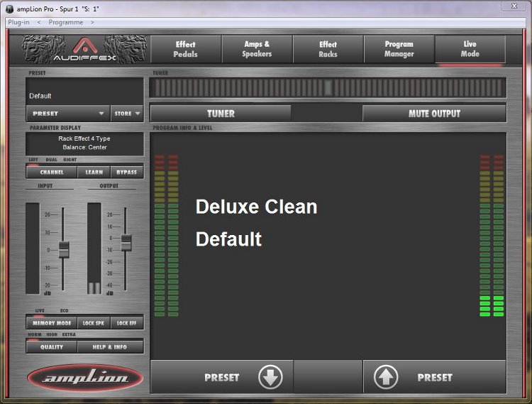The height and width of the screenshot is (404, 532).
Task: Toggle MUTE OUTPUT
Action: (434, 114)
